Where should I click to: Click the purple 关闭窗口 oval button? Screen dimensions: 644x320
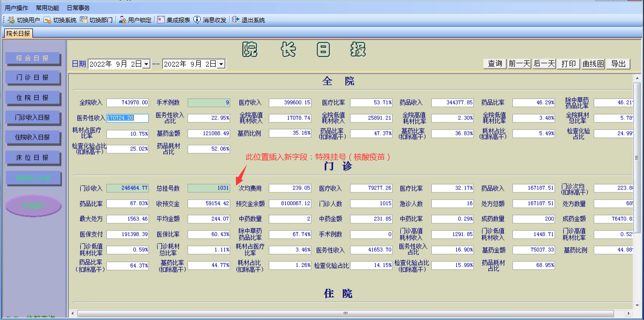point(33,206)
